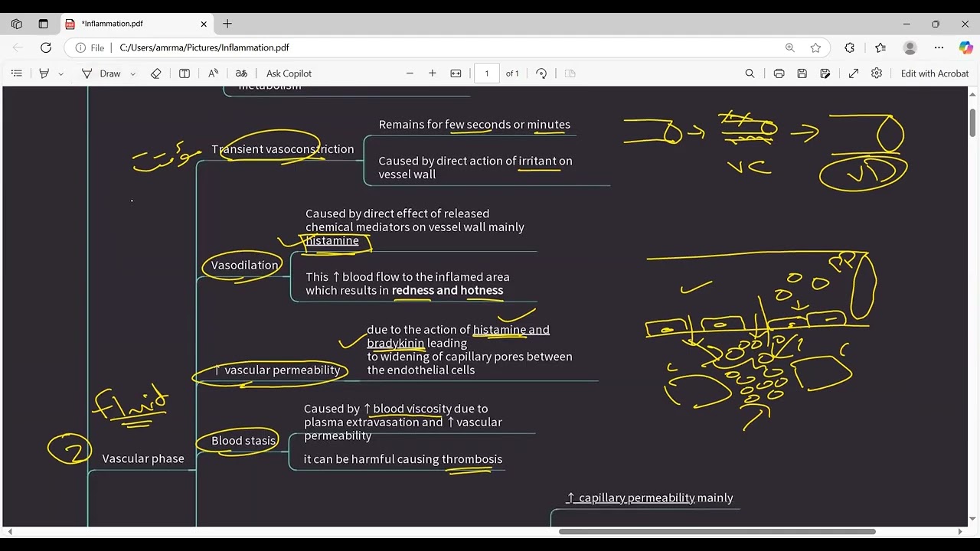This screenshot has width=980, height=551.
Task: Print the Inflammation PDF
Action: (x=779, y=73)
